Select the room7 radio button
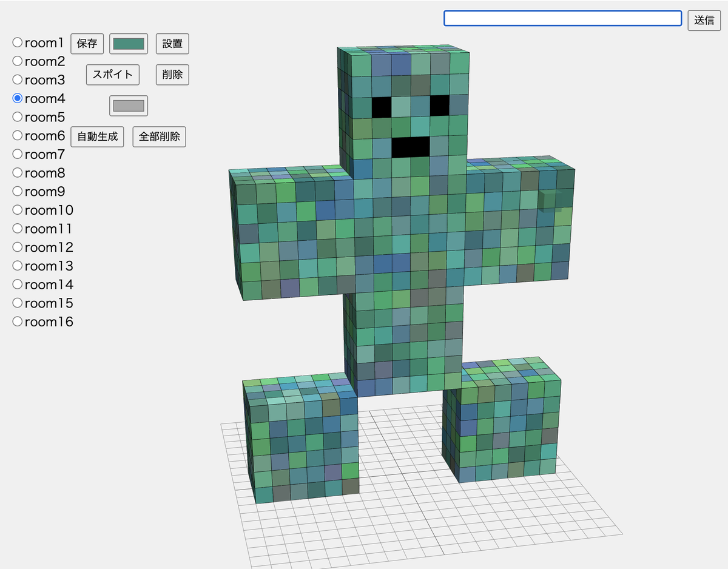The width and height of the screenshot is (728, 569). tap(18, 154)
